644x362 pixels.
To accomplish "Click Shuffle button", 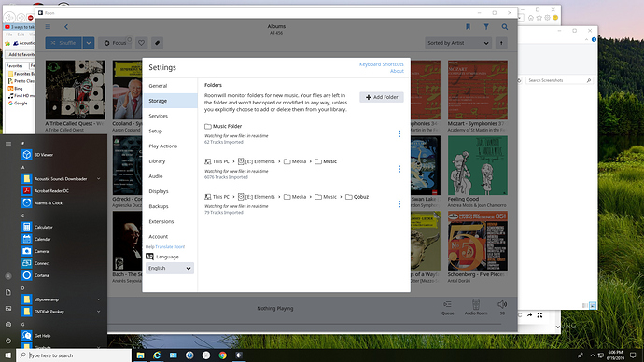I will [63, 43].
